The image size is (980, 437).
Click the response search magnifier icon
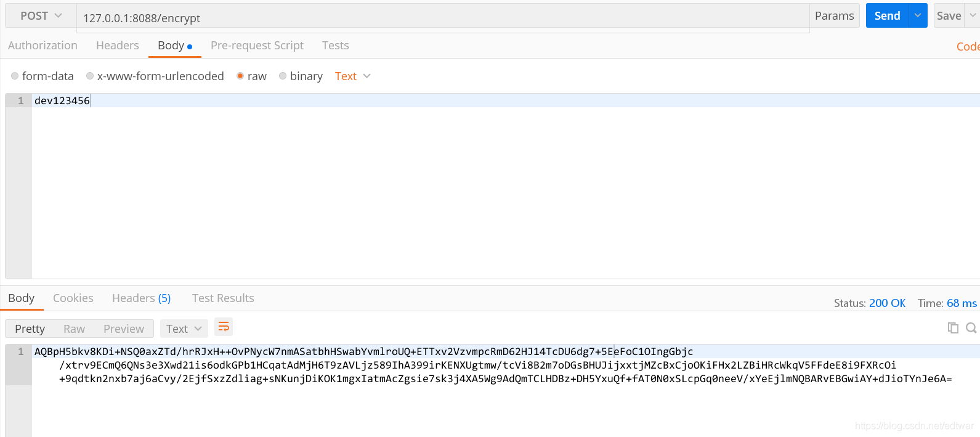971,328
